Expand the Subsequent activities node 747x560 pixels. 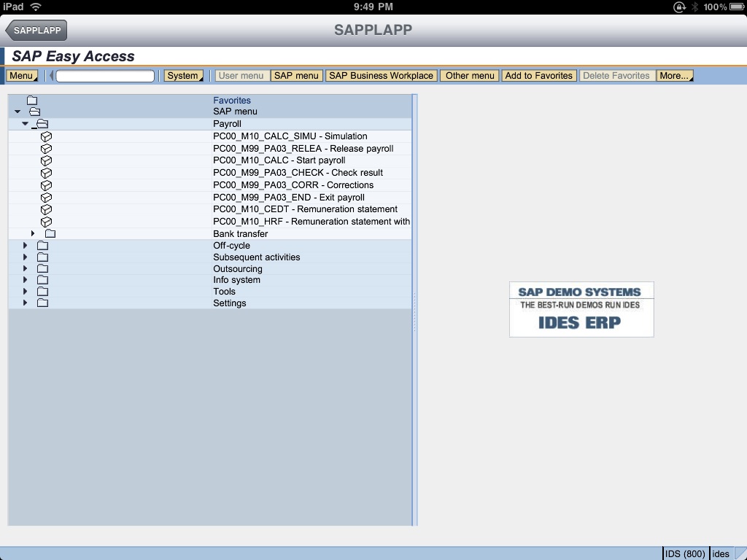pos(26,257)
